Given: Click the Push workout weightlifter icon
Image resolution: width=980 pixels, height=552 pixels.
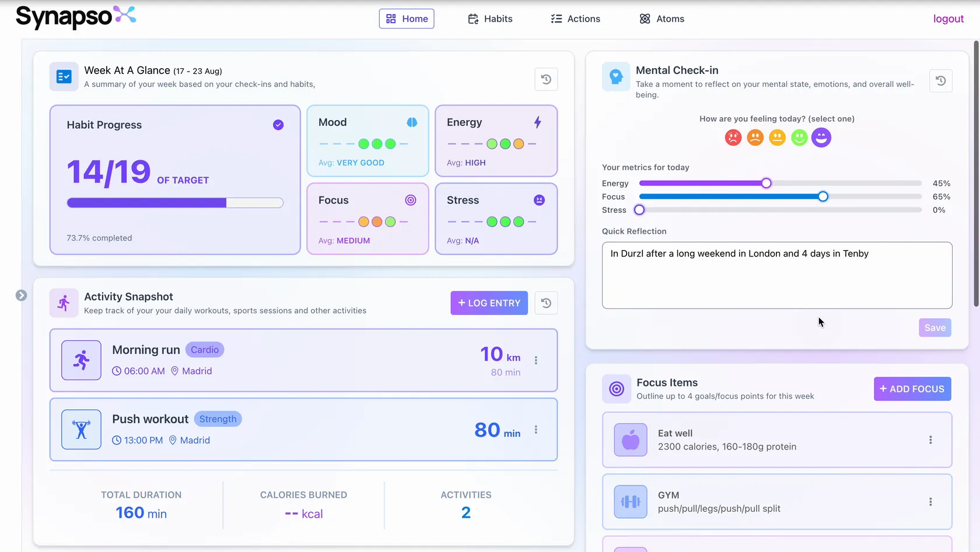Looking at the screenshot, I should 81,430.
